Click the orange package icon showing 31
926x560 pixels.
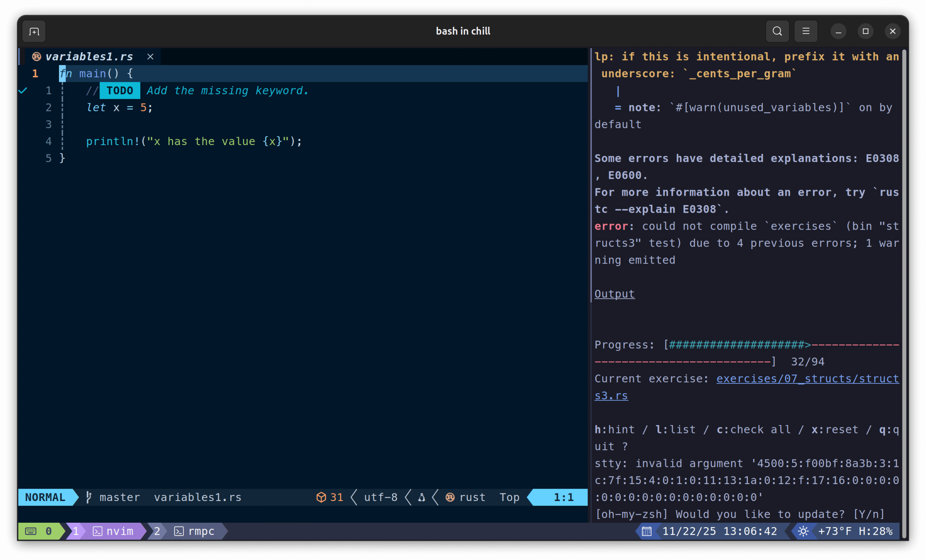[x=321, y=497]
